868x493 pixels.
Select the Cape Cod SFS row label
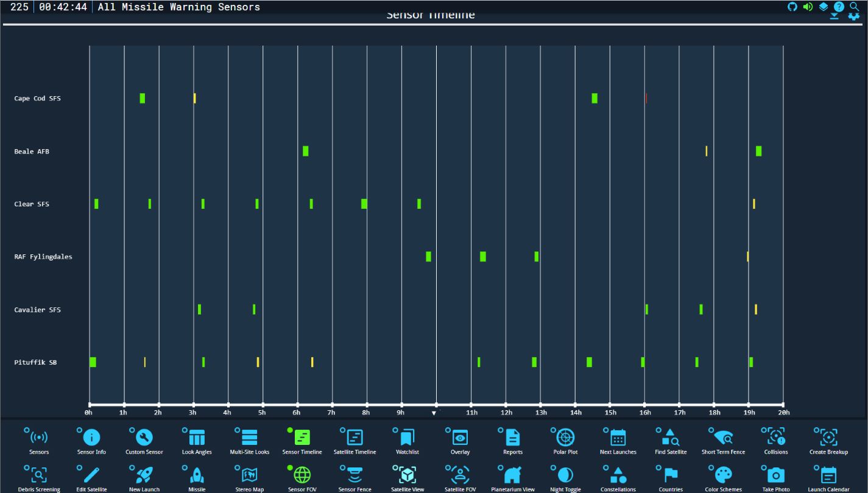(38, 99)
